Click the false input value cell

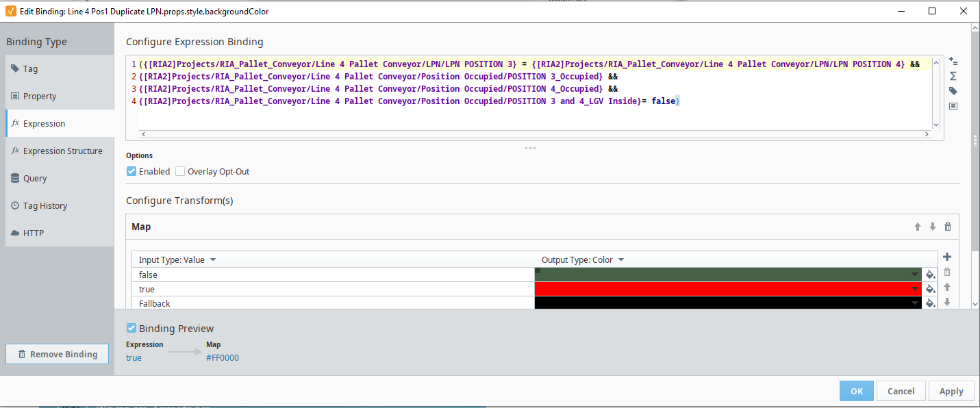pyautogui.click(x=333, y=275)
